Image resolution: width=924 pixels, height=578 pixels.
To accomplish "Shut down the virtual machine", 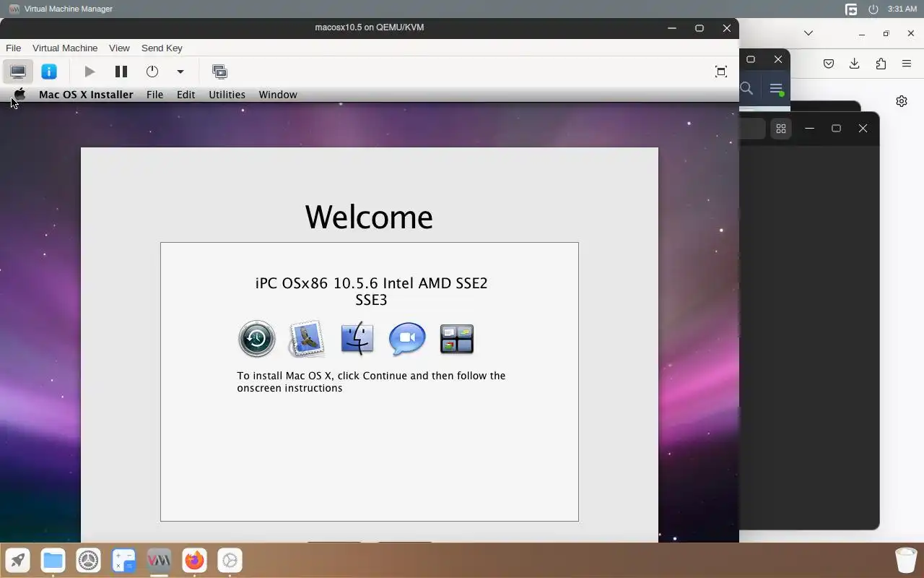I will tap(152, 72).
